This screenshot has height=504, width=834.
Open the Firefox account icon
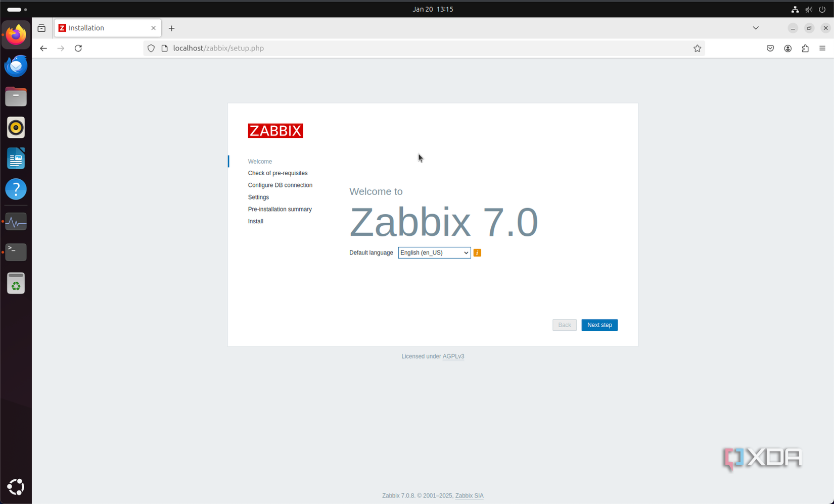787,48
